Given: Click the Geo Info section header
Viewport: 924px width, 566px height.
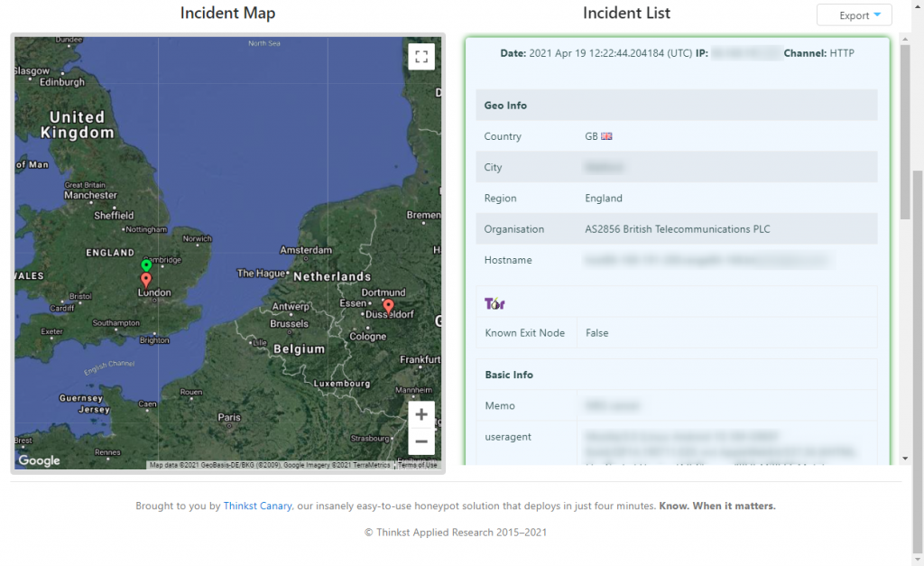Looking at the screenshot, I should (505, 106).
